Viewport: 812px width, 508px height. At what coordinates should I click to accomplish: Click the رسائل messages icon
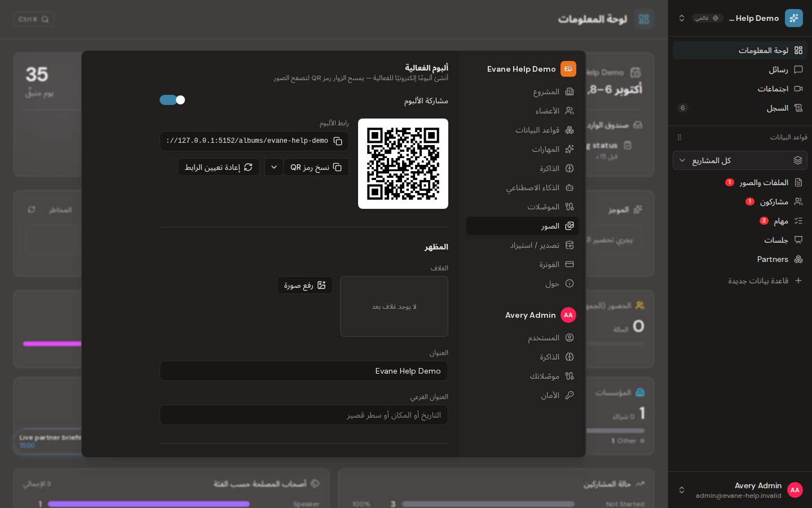[x=798, y=69]
